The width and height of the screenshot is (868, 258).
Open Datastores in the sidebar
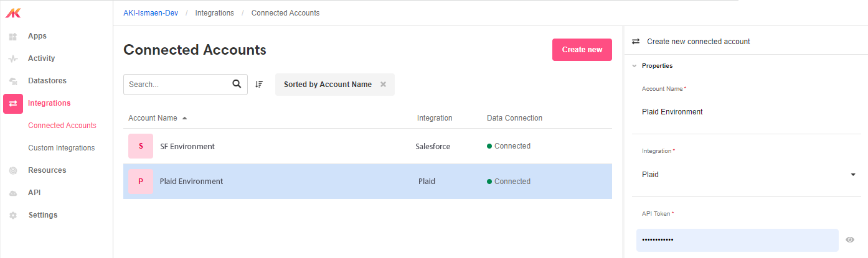[x=47, y=81]
